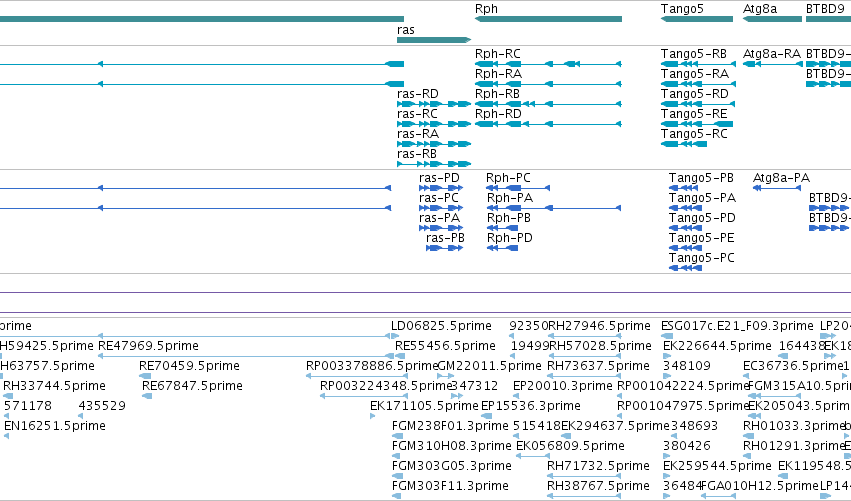
Task: Choose the Rph-RB transcript label
Action: click(x=497, y=94)
